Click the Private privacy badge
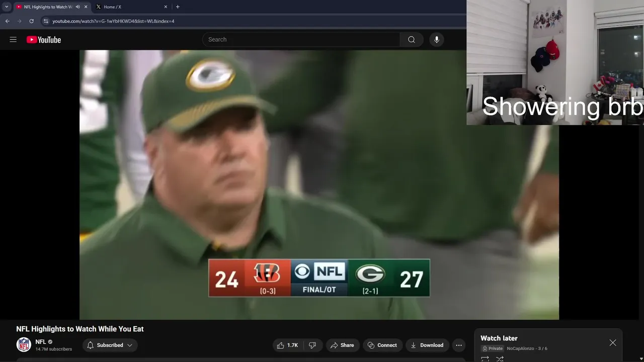 tap(493, 348)
